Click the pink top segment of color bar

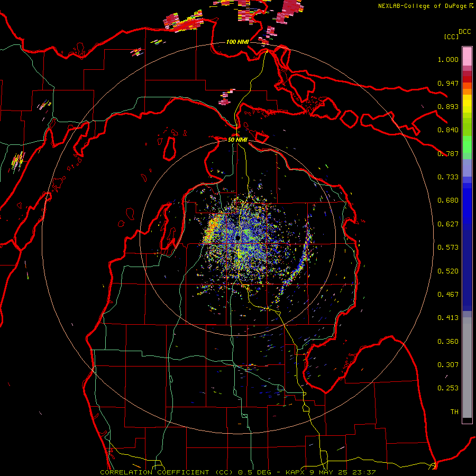click(467, 57)
